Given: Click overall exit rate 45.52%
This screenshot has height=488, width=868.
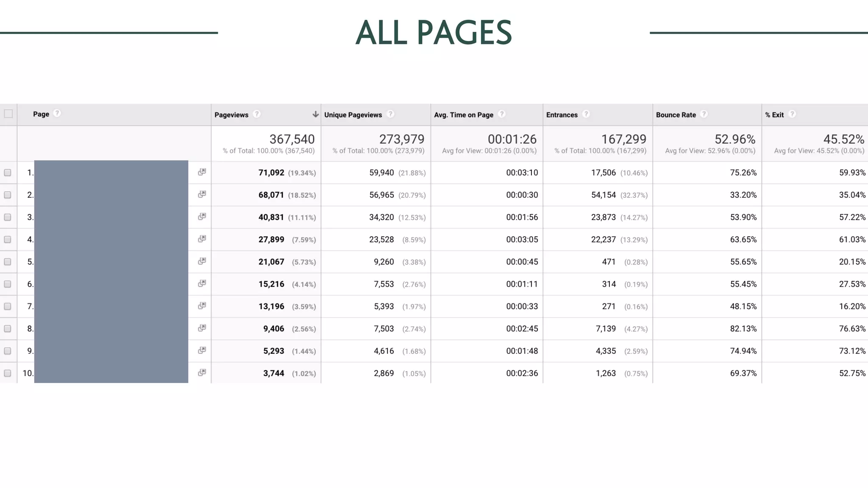Looking at the screenshot, I should pyautogui.click(x=844, y=139).
